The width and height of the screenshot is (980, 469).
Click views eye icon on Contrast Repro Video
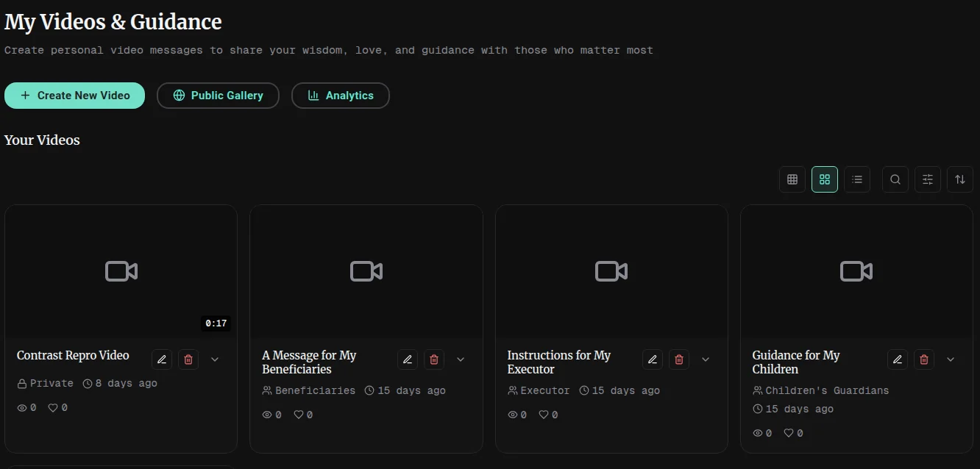pos(22,407)
